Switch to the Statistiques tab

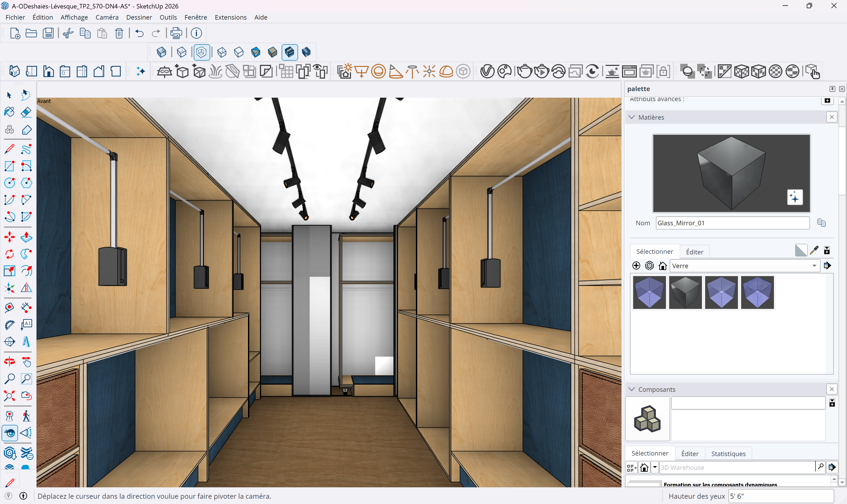point(728,454)
